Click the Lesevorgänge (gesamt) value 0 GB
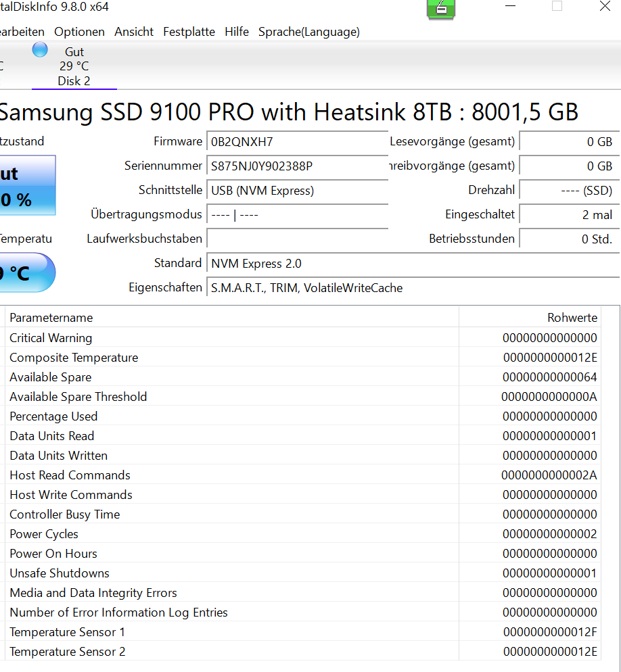621x672 pixels. [x=569, y=141]
